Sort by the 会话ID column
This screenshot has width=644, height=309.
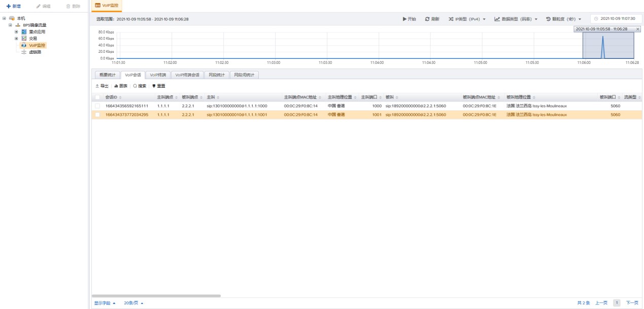pos(113,97)
